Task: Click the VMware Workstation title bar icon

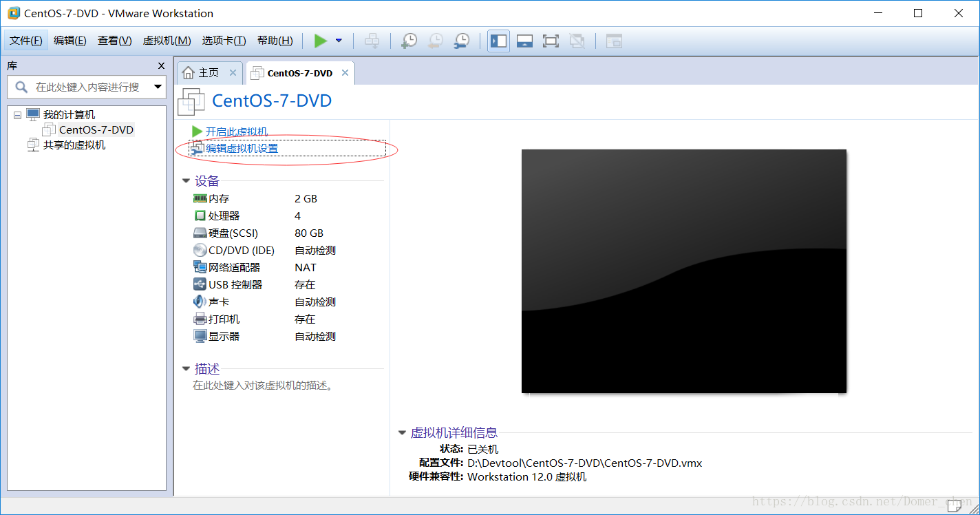Action: point(13,13)
